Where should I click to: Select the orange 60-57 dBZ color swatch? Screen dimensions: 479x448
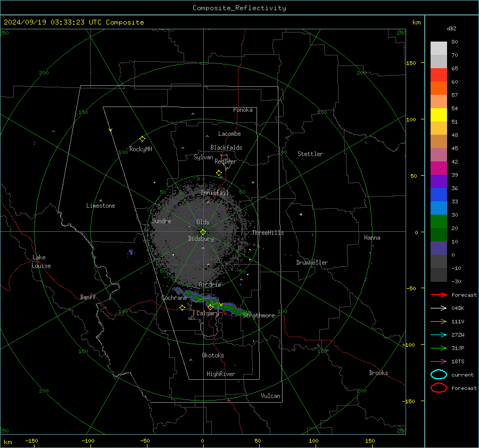(439, 88)
